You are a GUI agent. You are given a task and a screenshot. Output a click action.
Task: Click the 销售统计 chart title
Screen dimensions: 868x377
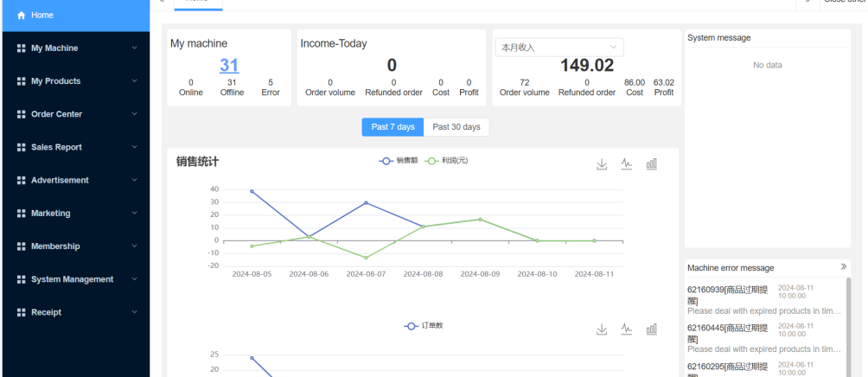pos(198,162)
